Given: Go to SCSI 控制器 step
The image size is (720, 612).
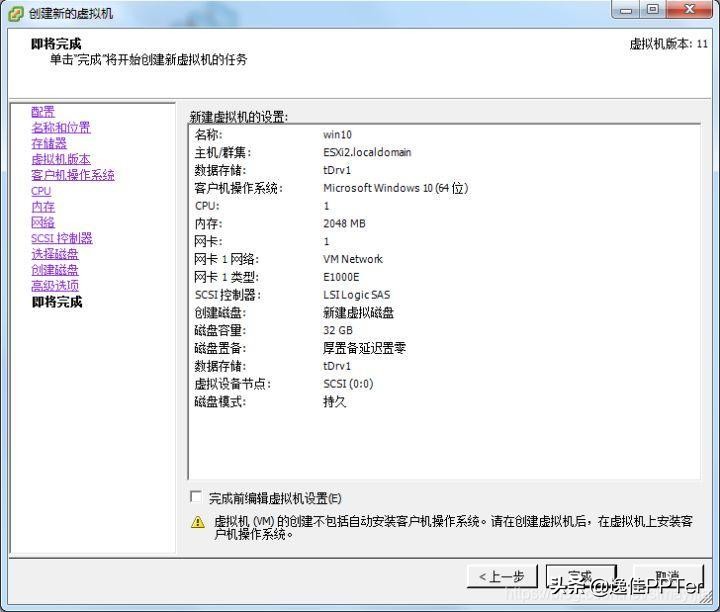Looking at the screenshot, I should (62, 238).
